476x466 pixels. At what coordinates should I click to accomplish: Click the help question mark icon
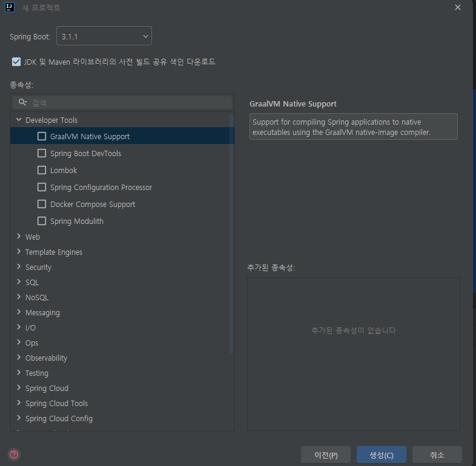coord(14,455)
